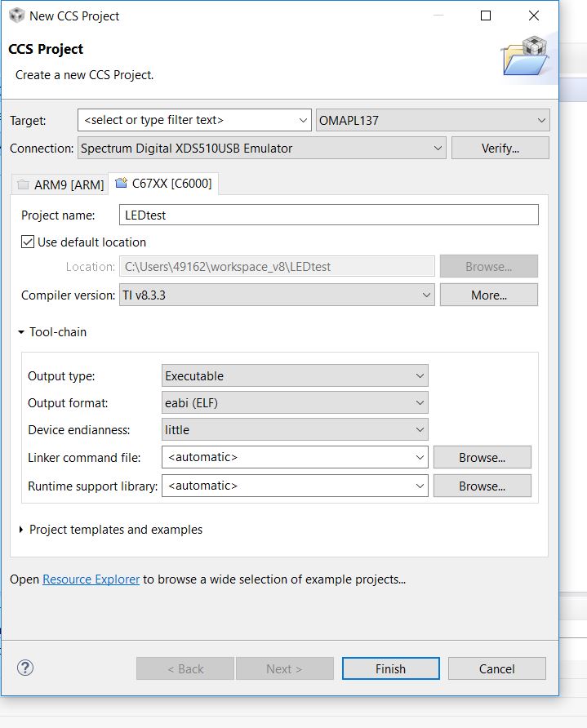
Task: Open the OMAPL137 device dropdown
Action: pos(433,120)
